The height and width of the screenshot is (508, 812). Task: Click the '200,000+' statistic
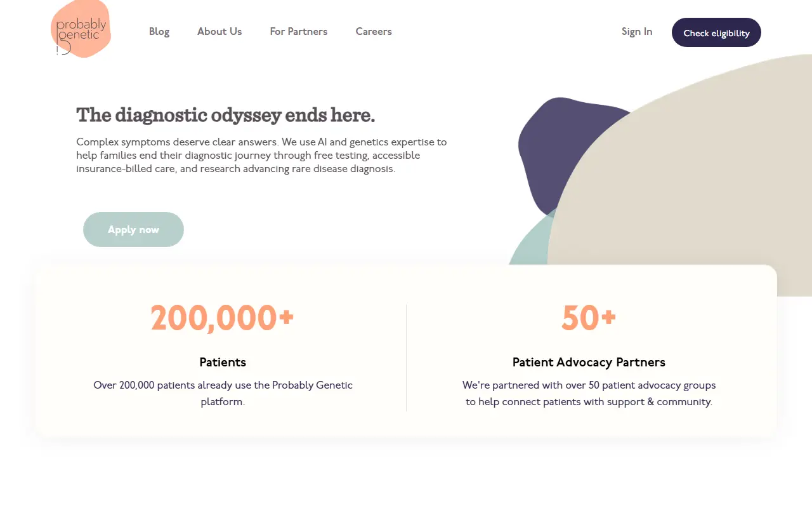point(223,318)
